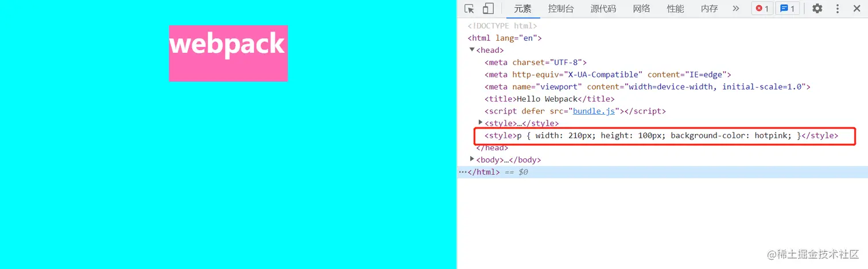The image size is (868, 269).
Task: Expand the collapsed first style element
Action: [x=480, y=122]
